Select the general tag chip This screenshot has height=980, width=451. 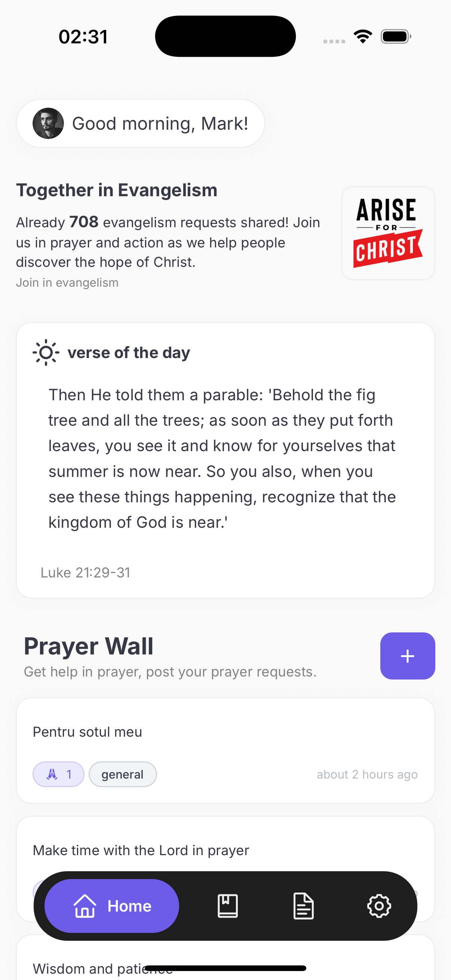pyautogui.click(x=123, y=774)
